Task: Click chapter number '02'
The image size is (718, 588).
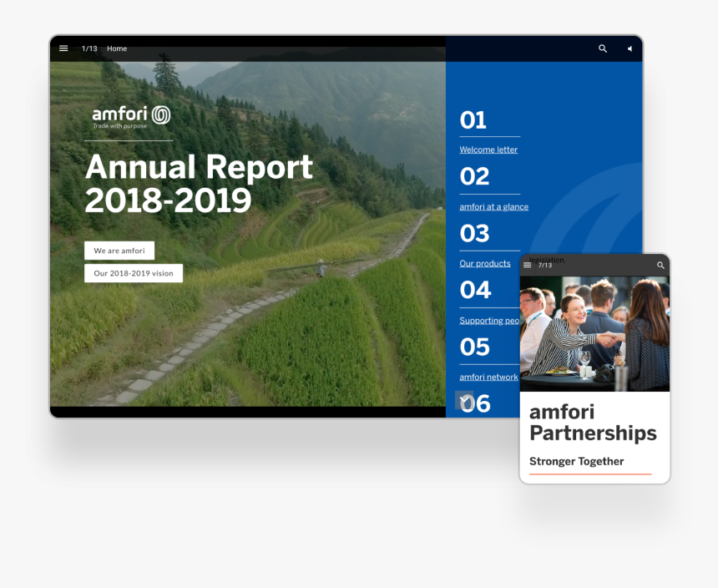Action: coord(474,176)
